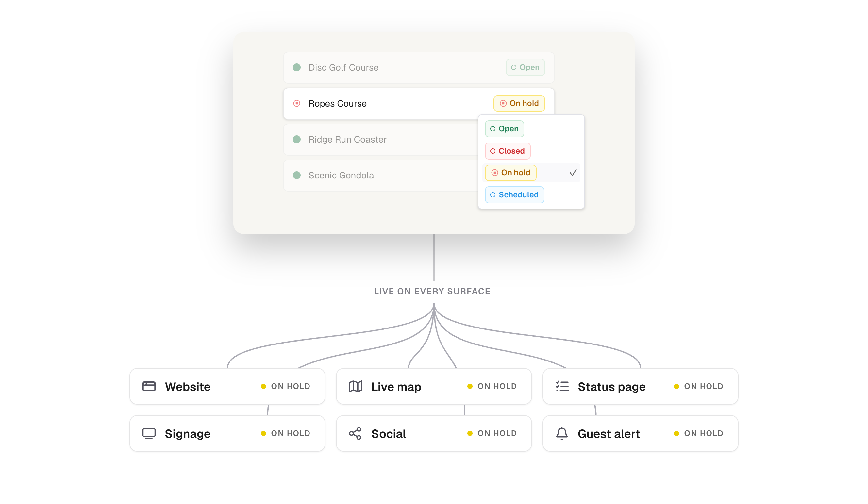Click the ON HOLD status on Signage card

(x=286, y=434)
